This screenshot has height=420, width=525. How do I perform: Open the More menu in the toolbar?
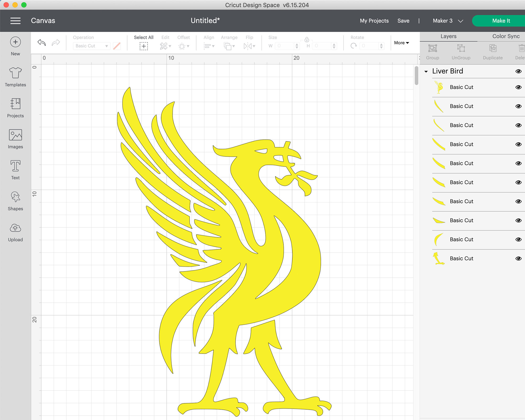[401, 43]
